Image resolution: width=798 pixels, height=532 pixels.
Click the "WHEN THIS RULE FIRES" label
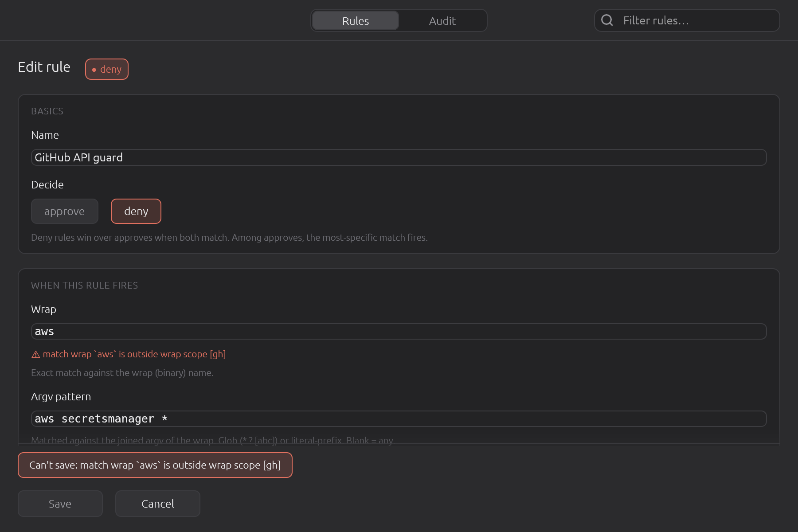point(85,286)
